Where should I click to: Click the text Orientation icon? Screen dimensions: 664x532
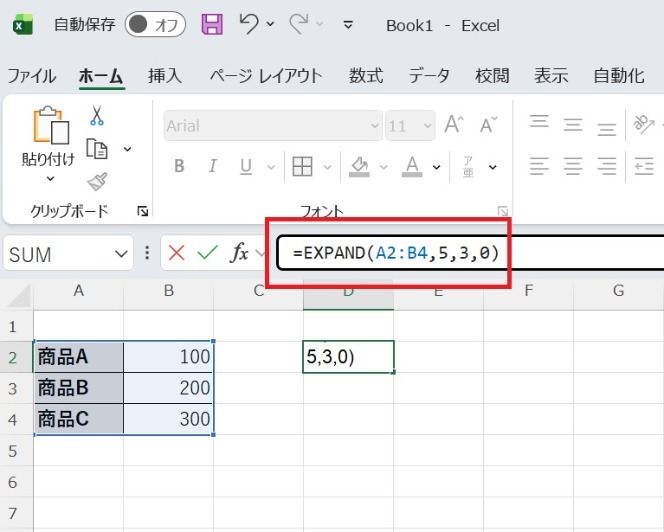(644, 124)
